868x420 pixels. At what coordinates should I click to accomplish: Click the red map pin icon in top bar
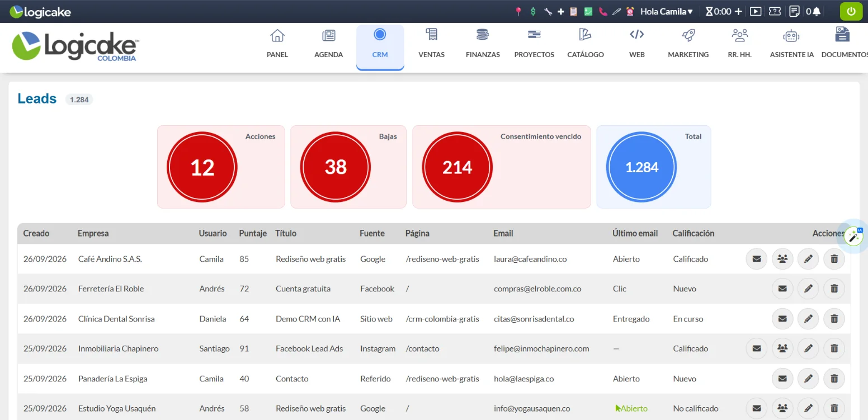(518, 11)
